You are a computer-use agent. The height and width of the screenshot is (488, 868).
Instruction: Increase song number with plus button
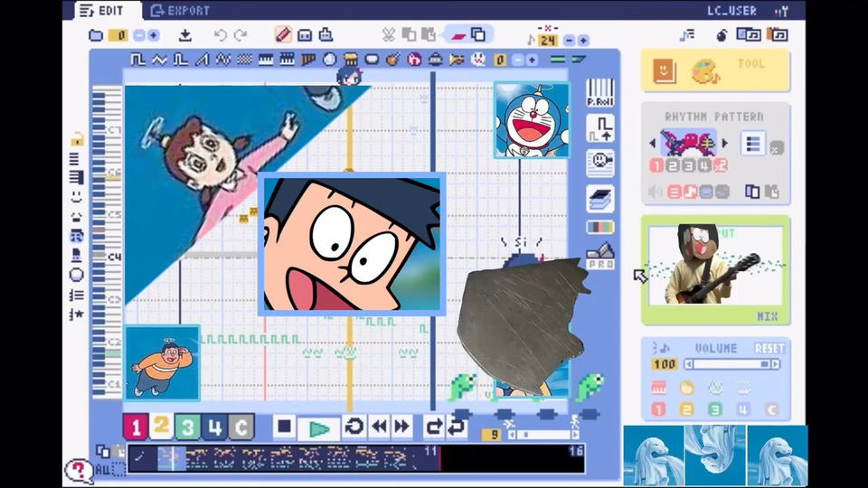[154, 35]
